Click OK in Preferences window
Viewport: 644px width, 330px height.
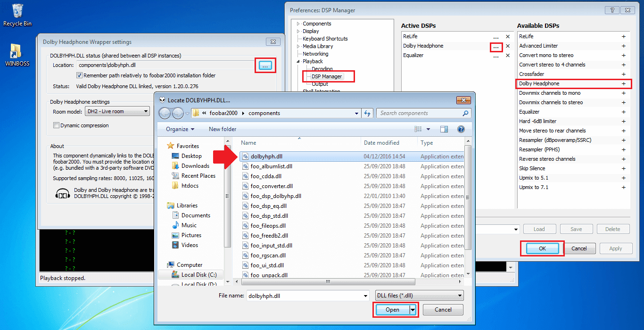click(x=542, y=248)
